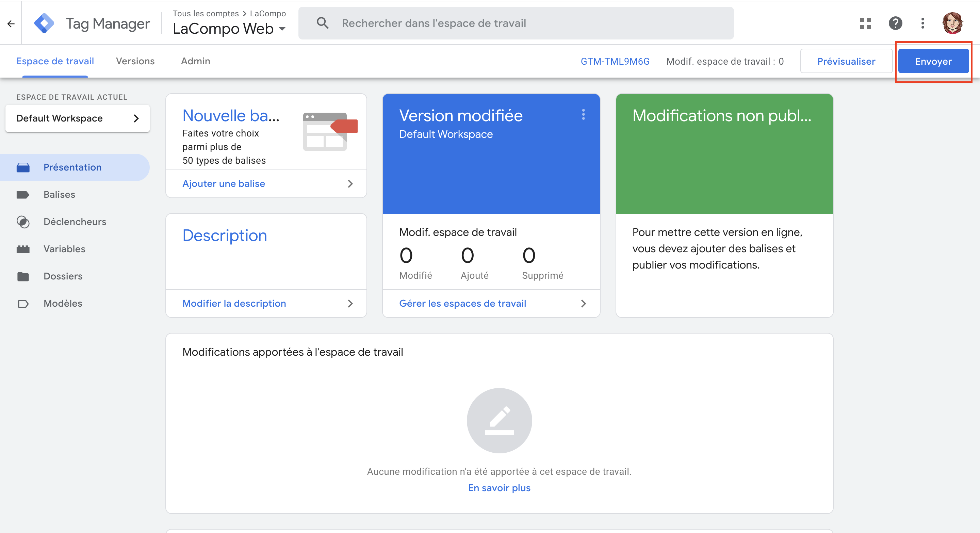Click the new tag illustration thumbnail
Image resolution: width=980 pixels, height=533 pixels.
[330, 132]
